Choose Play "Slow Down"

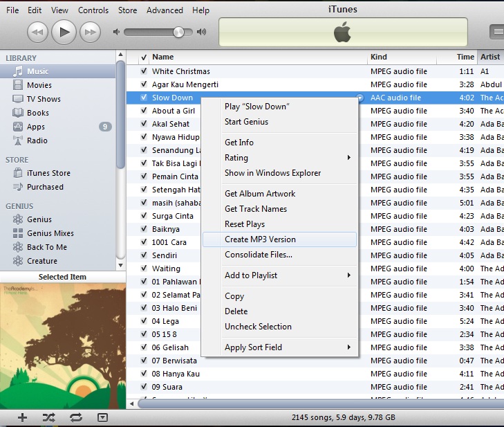coord(280,107)
